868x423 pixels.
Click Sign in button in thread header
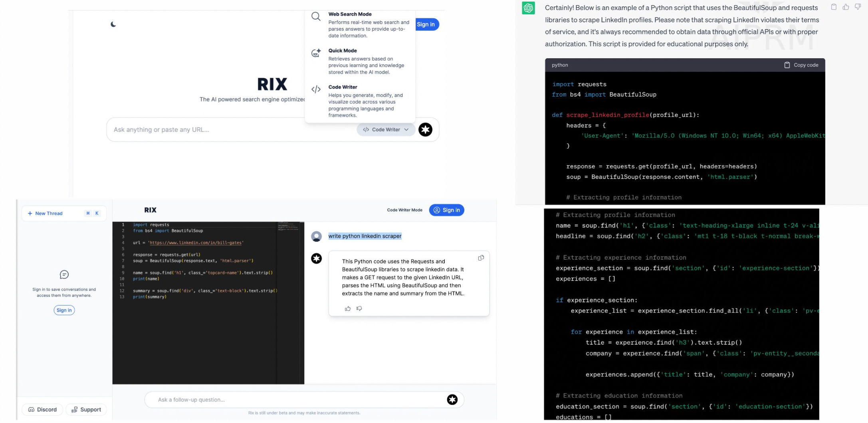coord(446,210)
